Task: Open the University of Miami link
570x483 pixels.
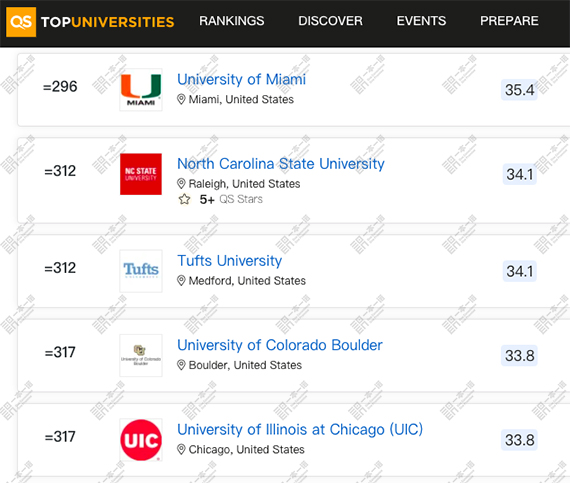Action: point(241,79)
